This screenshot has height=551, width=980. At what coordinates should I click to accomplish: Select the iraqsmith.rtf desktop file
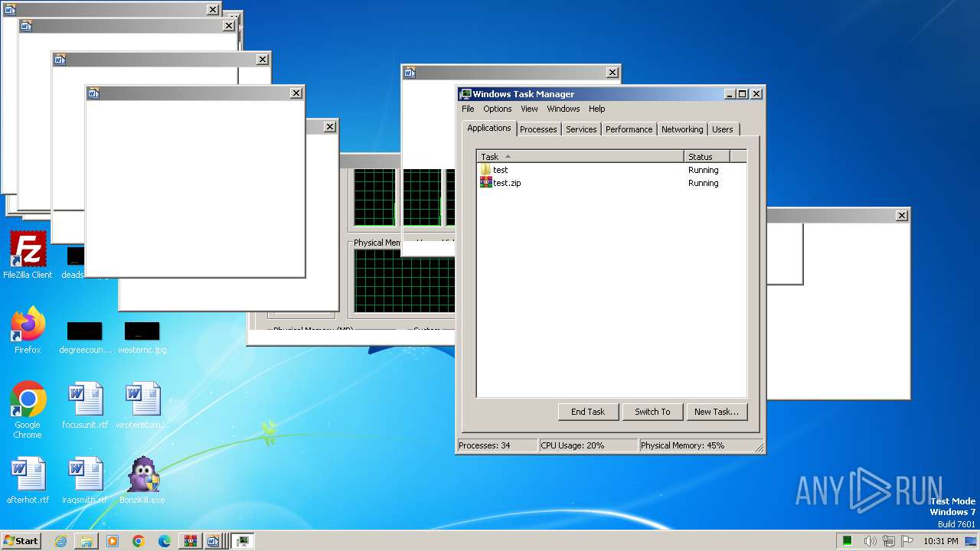(x=85, y=481)
